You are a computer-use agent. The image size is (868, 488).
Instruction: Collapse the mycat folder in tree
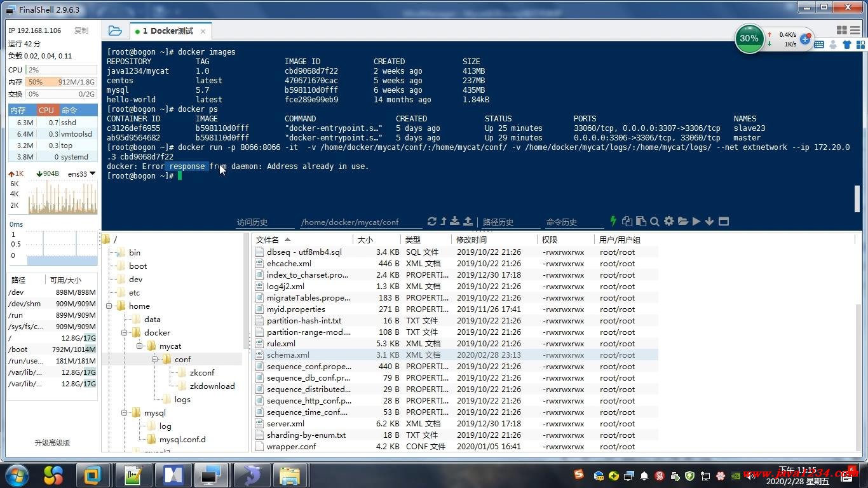click(x=140, y=346)
